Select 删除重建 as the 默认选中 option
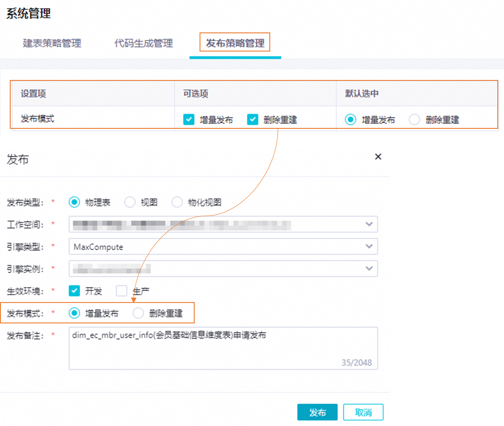The width and height of the screenshot is (504, 426). tap(414, 119)
